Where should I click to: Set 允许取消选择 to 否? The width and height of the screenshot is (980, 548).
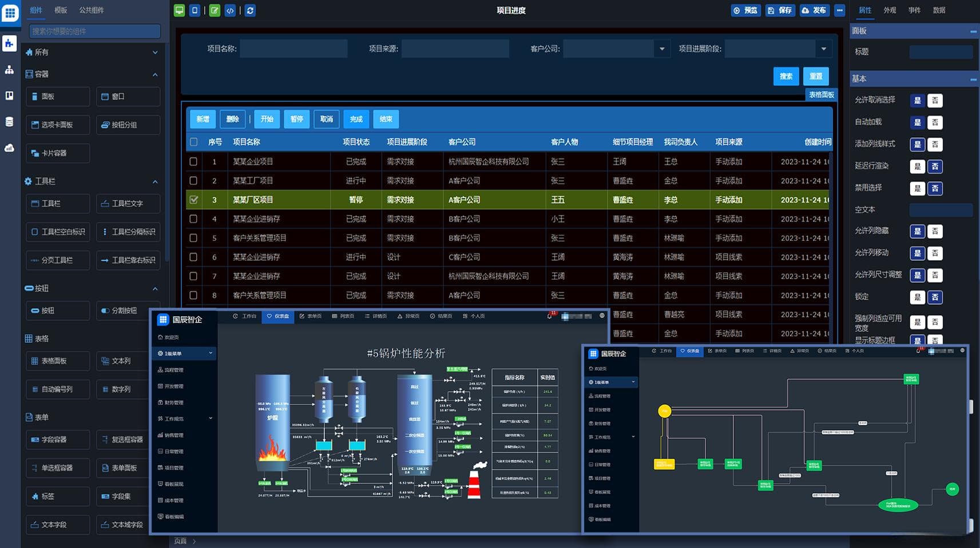935,101
